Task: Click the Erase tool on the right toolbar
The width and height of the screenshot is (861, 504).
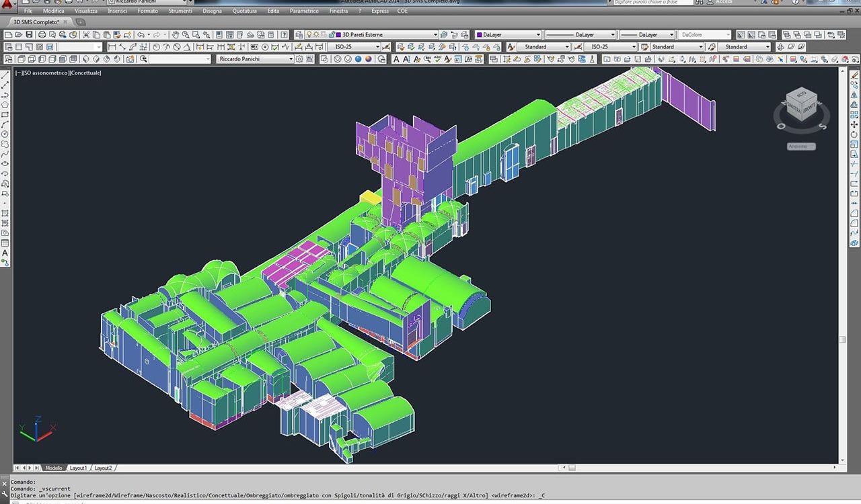Action: coord(854,75)
